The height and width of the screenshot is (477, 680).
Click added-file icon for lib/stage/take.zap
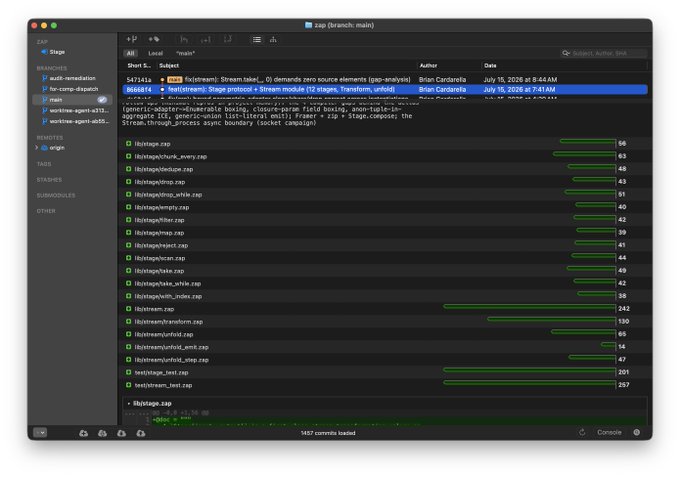click(x=128, y=271)
